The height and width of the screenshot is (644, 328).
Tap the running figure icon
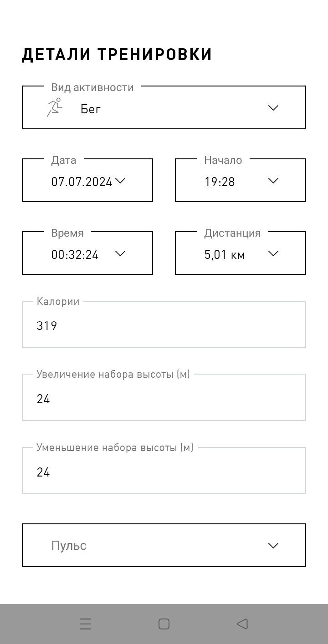pos(54,107)
